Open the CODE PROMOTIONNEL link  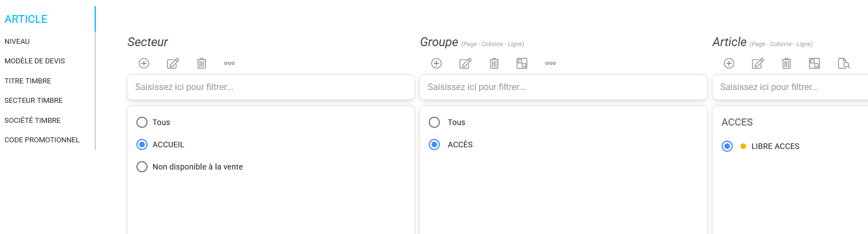42,140
